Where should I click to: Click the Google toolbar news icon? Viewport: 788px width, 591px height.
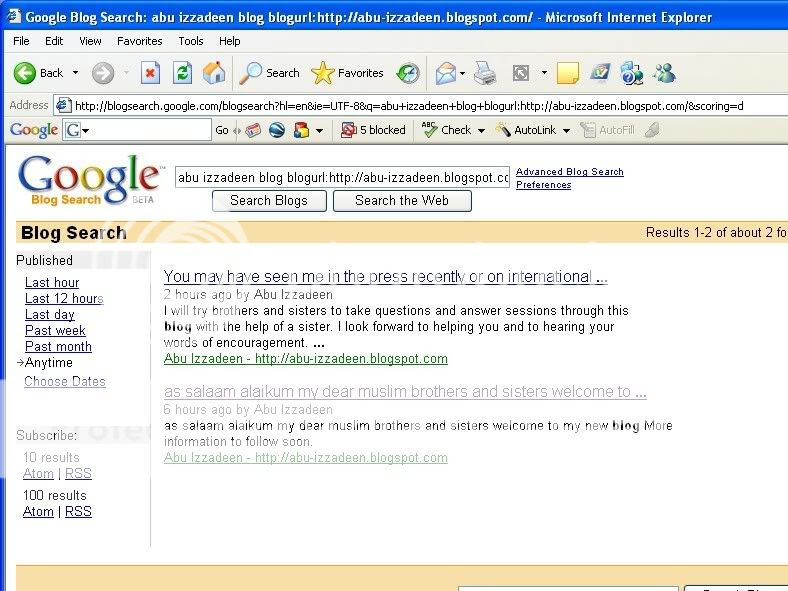253,131
